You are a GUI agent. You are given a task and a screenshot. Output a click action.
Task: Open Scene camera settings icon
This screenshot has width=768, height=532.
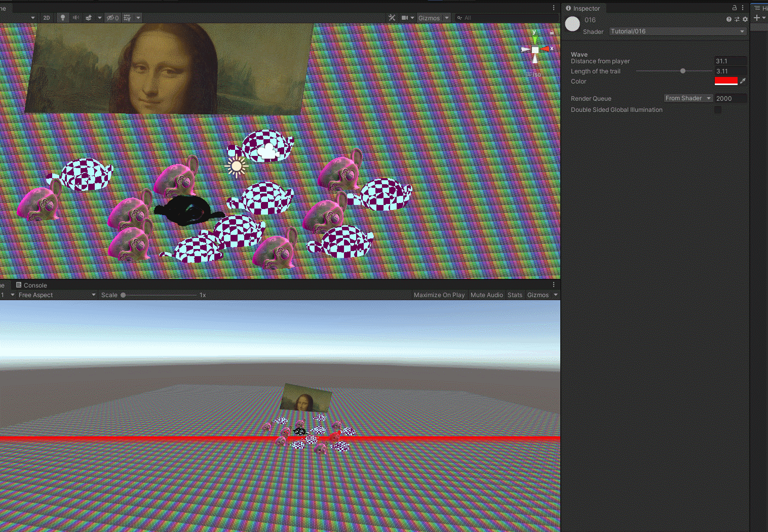(x=405, y=18)
